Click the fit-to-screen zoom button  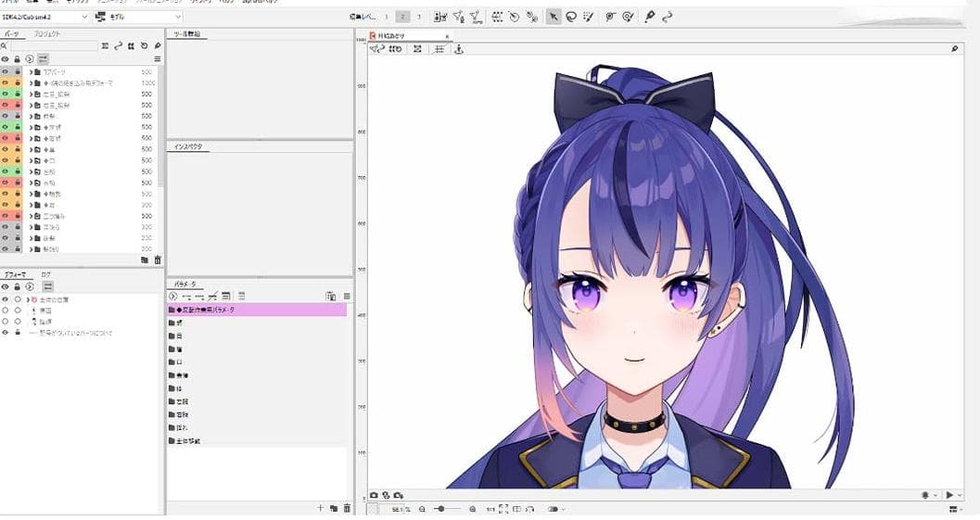tap(503, 510)
